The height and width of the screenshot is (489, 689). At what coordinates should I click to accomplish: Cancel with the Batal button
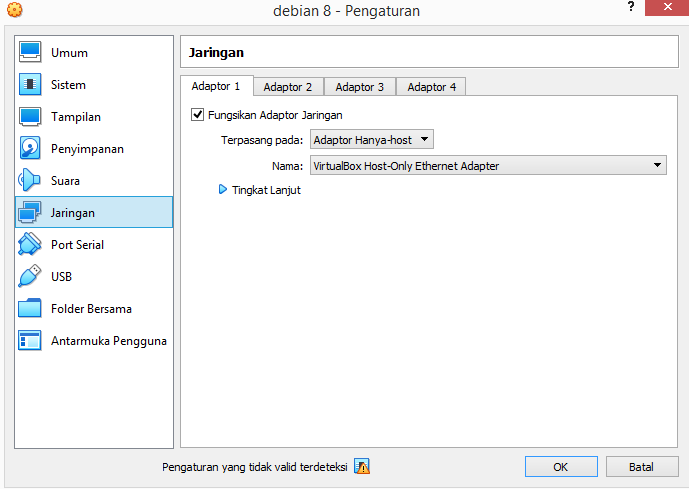click(642, 467)
